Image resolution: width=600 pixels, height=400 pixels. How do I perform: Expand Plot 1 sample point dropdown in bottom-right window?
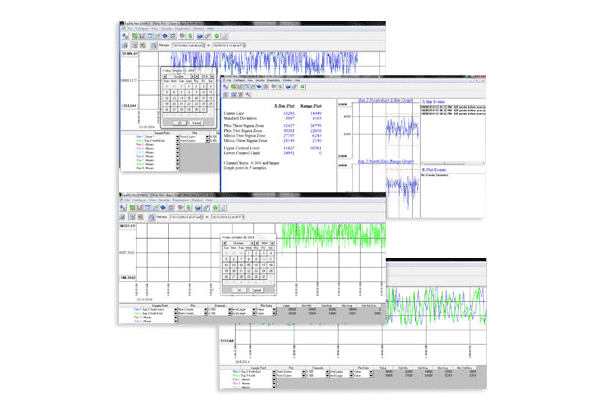click(274, 372)
